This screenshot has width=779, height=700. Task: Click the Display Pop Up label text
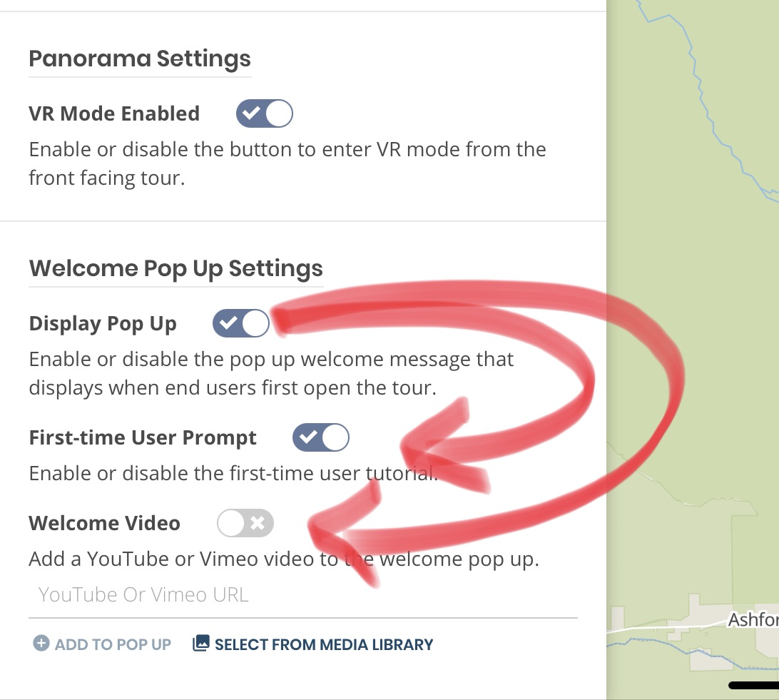(x=103, y=323)
